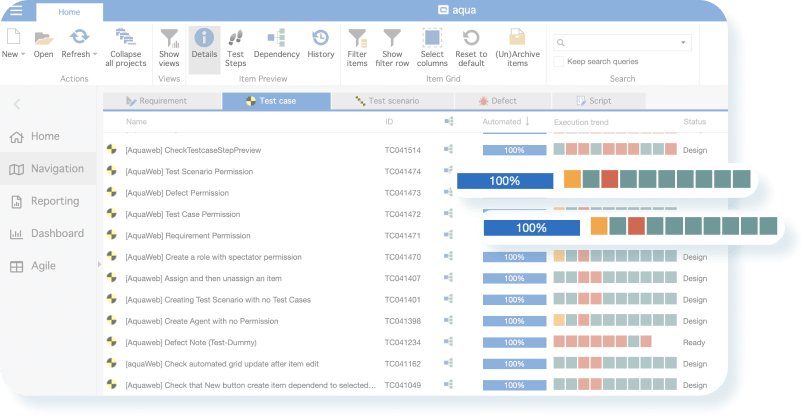Toggle the Show filter row option

click(392, 45)
